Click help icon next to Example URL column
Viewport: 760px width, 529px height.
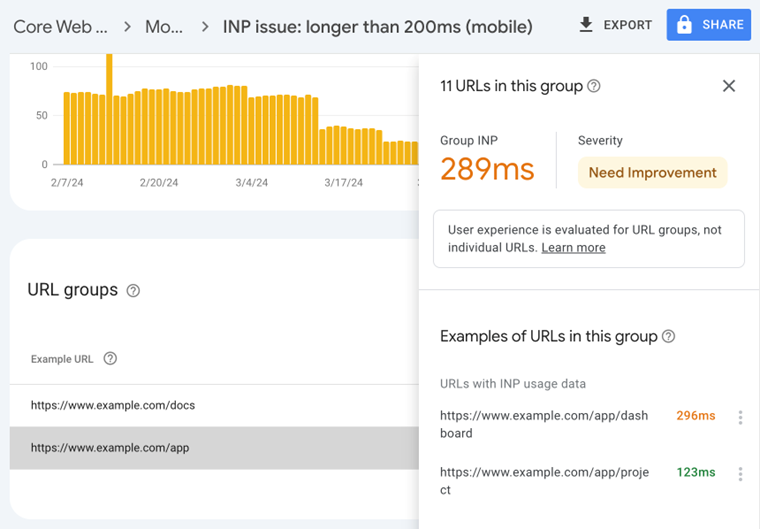pyautogui.click(x=110, y=359)
